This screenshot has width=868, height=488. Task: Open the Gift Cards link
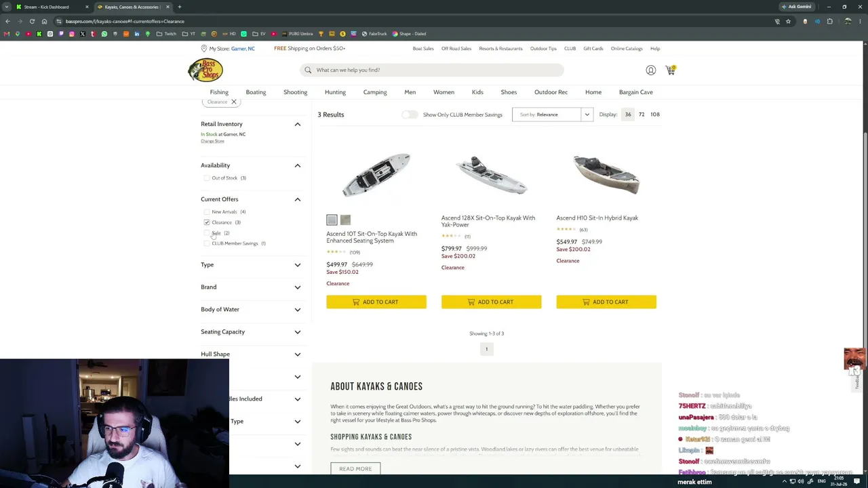point(593,49)
